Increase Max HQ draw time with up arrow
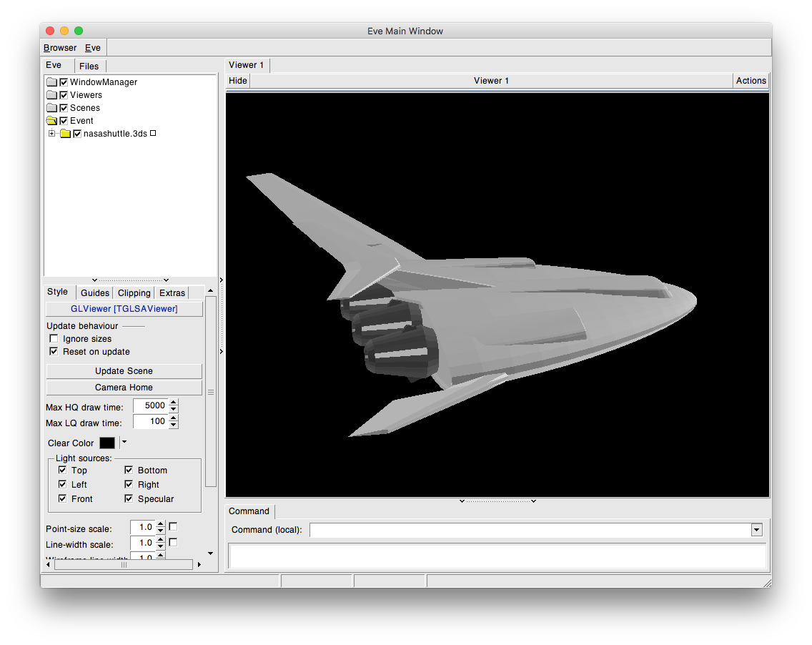The width and height of the screenshot is (812, 645). pos(174,403)
